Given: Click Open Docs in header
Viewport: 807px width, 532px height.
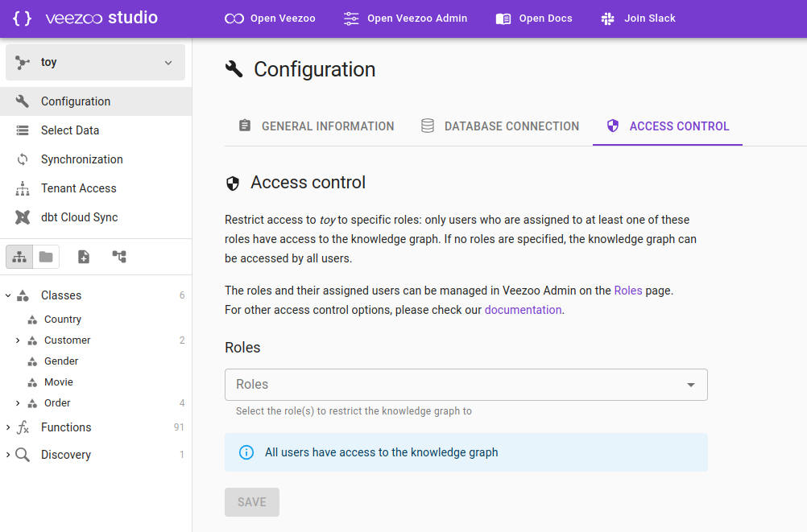Looking at the screenshot, I should point(534,19).
